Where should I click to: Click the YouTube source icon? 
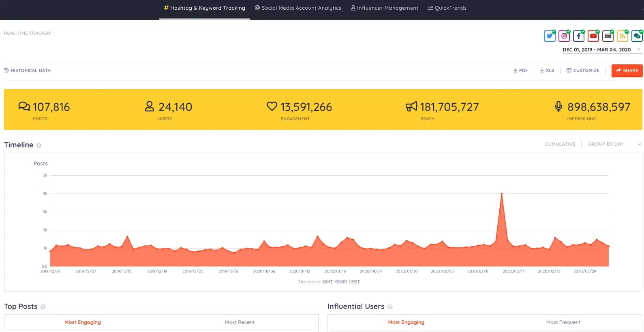coord(593,36)
